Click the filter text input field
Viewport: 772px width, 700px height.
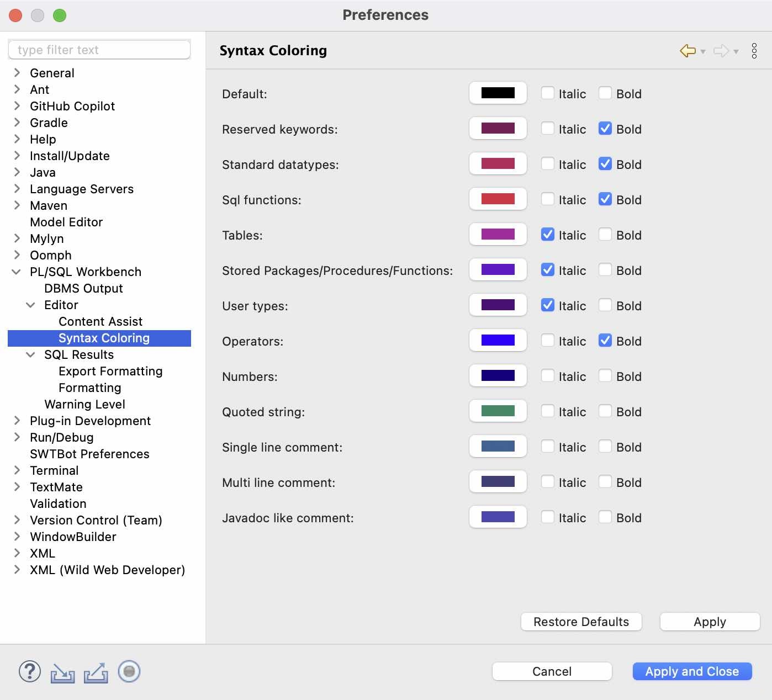point(99,49)
